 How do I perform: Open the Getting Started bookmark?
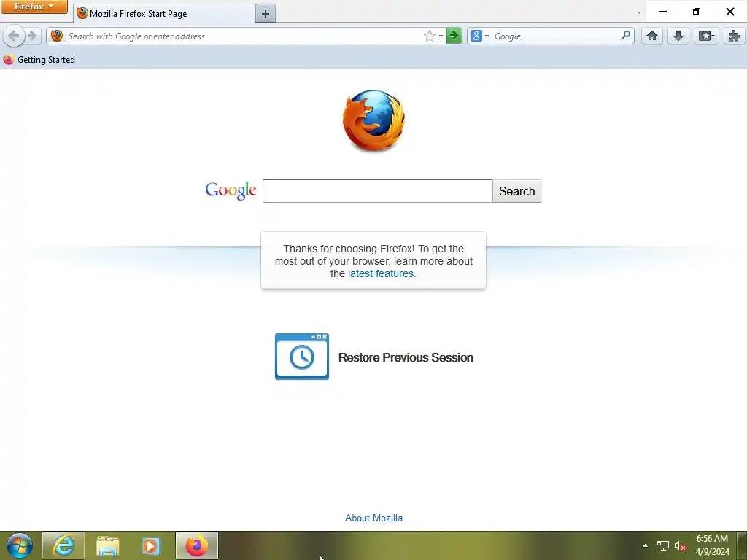tap(39, 60)
